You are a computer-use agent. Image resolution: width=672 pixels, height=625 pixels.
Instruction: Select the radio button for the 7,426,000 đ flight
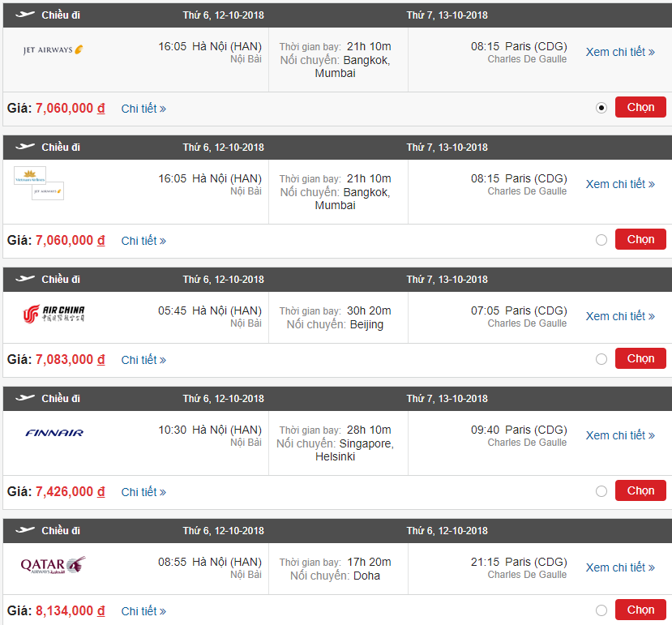(x=601, y=491)
